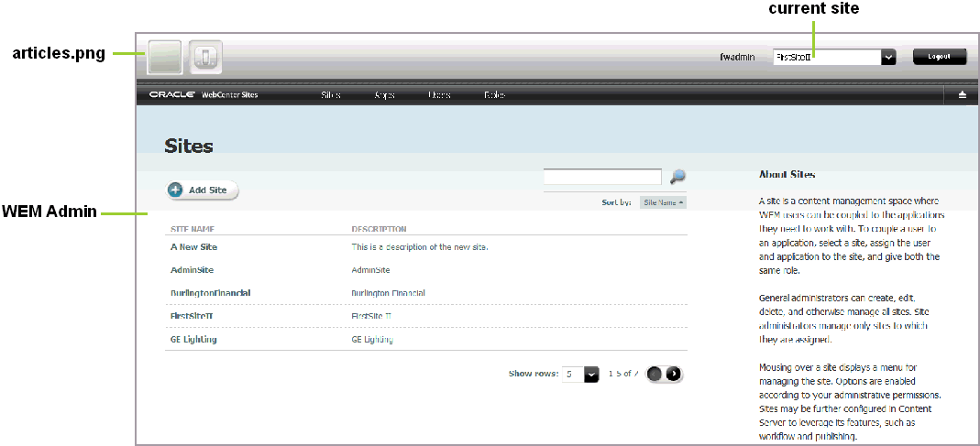Open the GE Lighting site

pyautogui.click(x=193, y=339)
